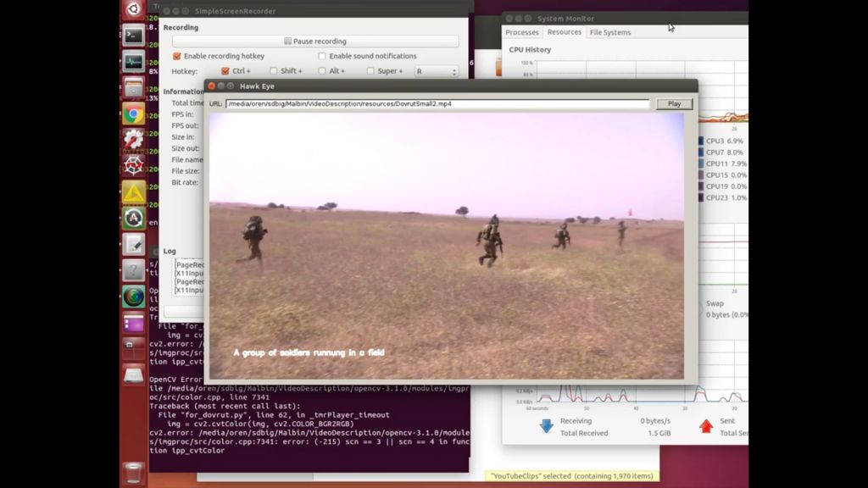The image size is (868, 488).
Task: Open the Trash from the launcher
Action: pyautogui.click(x=133, y=473)
